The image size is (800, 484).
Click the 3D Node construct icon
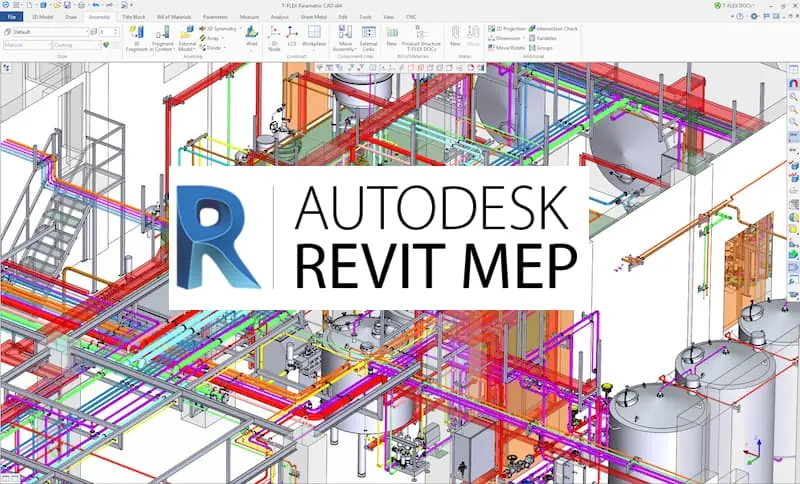coord(274,32)
